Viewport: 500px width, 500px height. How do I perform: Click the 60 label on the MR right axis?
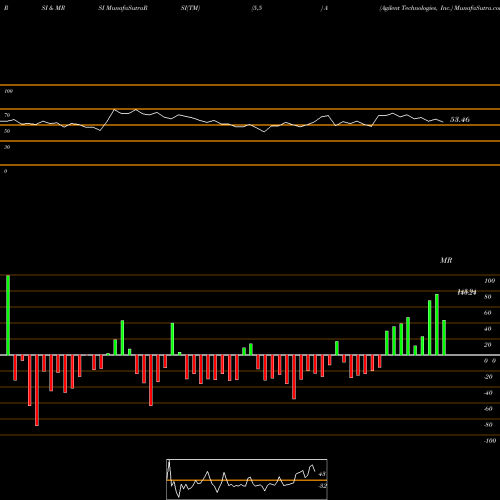click(488, 313)
